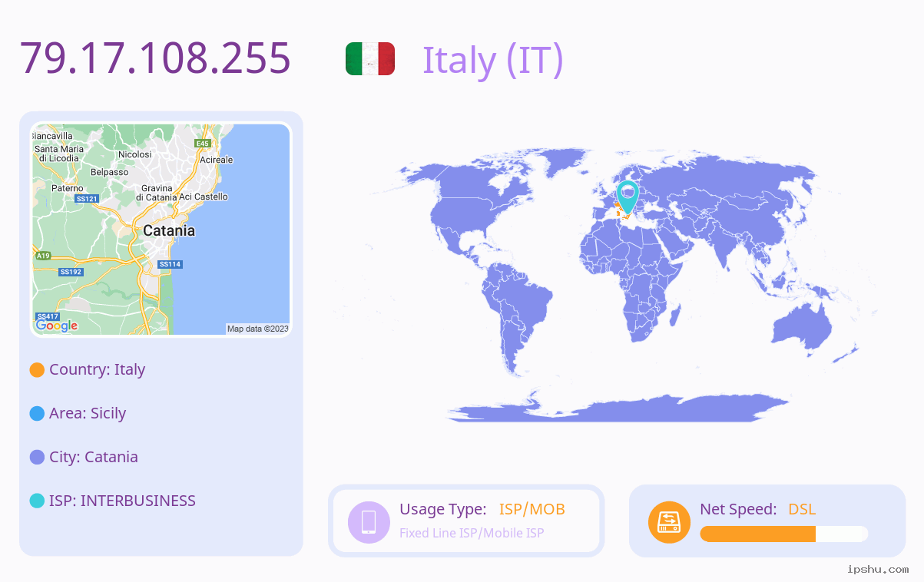Click the Usage Type ISP/MOB card
Image resolution: width=924 pixels, height=582 pixels.
tap(466, 521)
